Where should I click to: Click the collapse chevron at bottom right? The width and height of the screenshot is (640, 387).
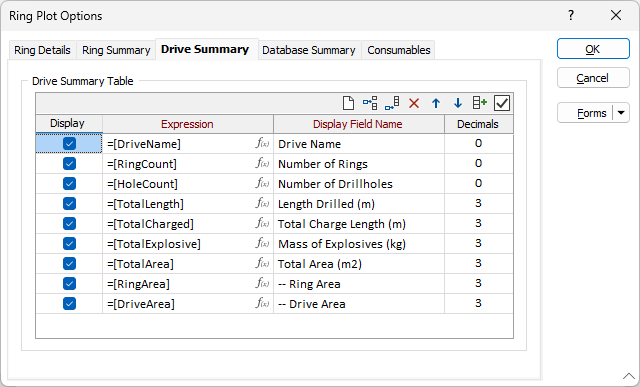point(629,376)
